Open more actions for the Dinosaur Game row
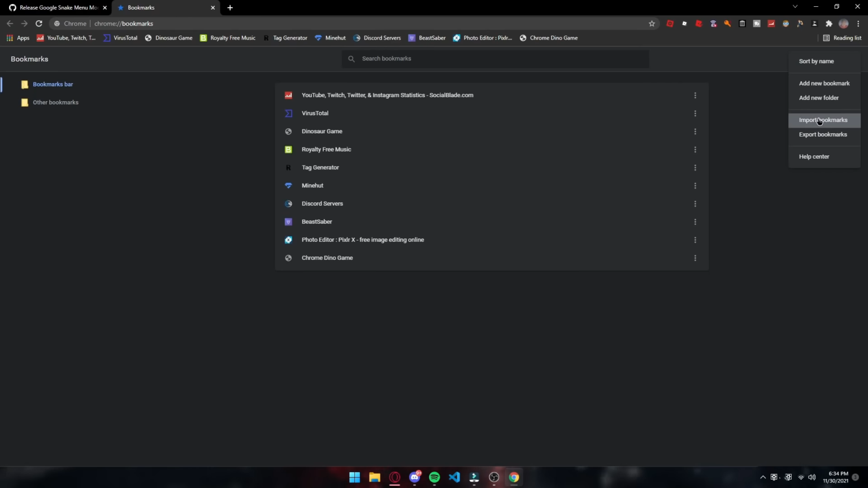This screenshot has height=488, width=868. [x=695, y=132]
